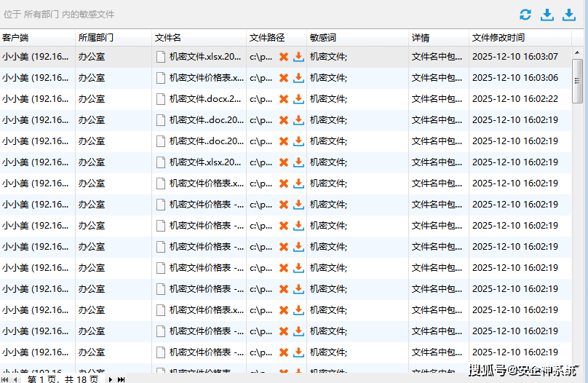The width and height of the screenshot is (588, 383).
Task: Delete the file modified at 16:03:06
Action: (284, 78)
